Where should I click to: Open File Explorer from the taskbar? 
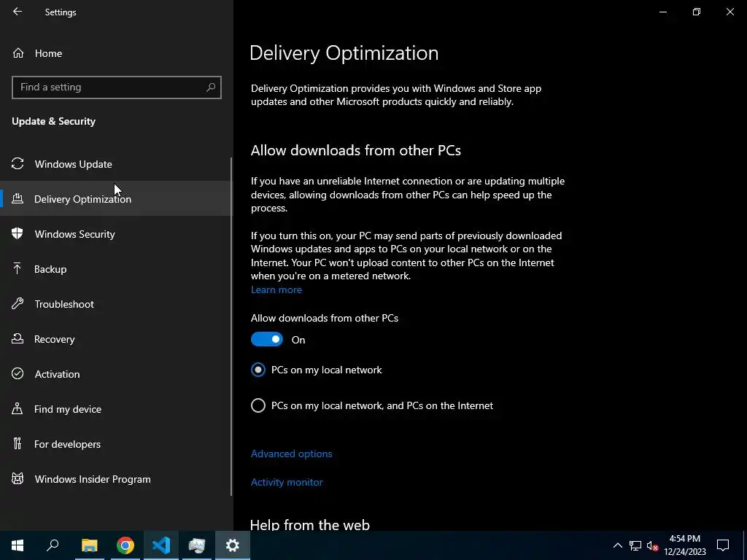tap(89, 545)
